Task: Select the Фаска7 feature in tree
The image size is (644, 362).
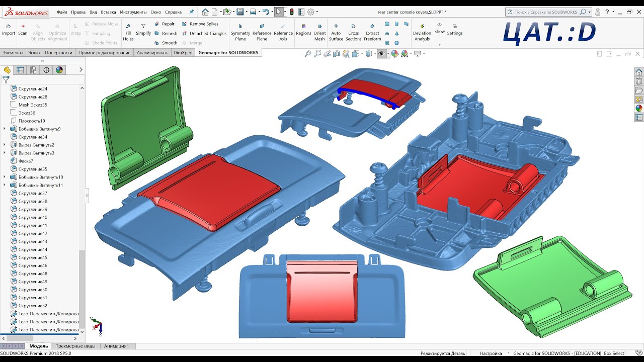Action: pos(22,161)
